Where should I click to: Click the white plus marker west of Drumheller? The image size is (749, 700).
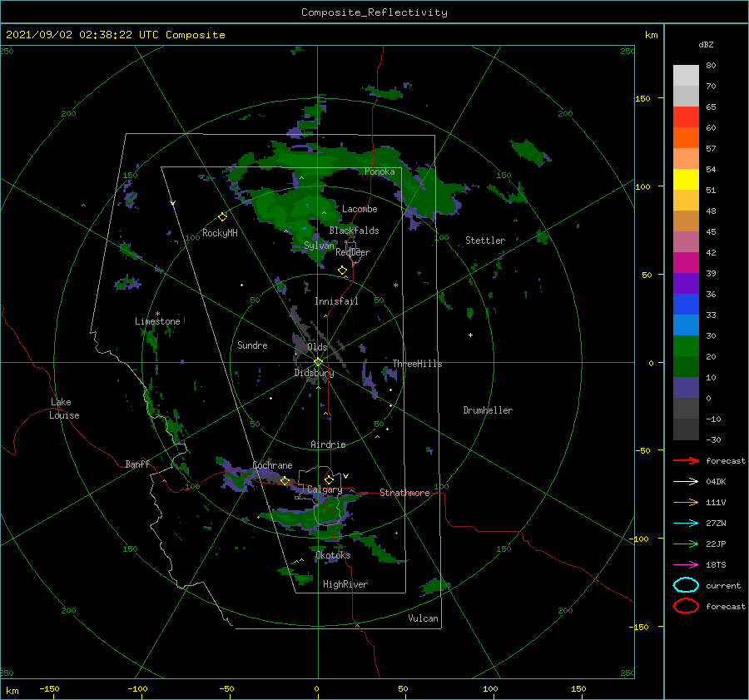(470, 335)
